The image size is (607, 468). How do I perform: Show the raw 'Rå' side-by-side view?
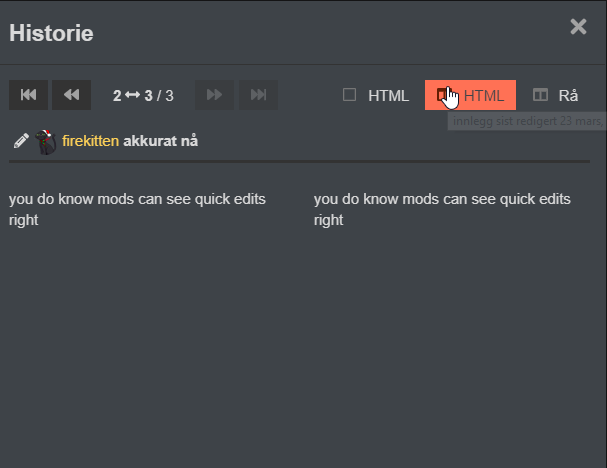click(556, 96)
